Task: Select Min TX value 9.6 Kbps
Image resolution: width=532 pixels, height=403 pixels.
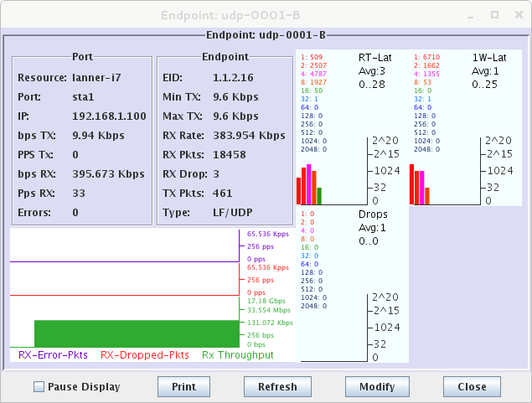Action: (x=235, y=97)
